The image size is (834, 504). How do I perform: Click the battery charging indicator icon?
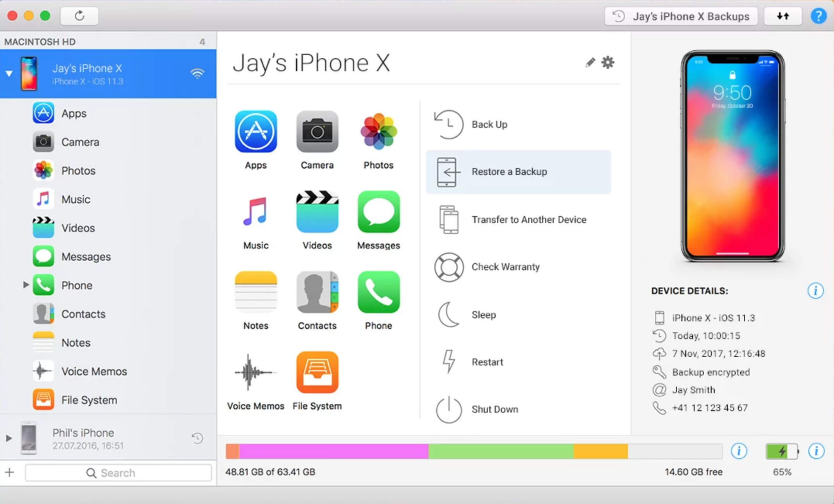tap(782, 451)
